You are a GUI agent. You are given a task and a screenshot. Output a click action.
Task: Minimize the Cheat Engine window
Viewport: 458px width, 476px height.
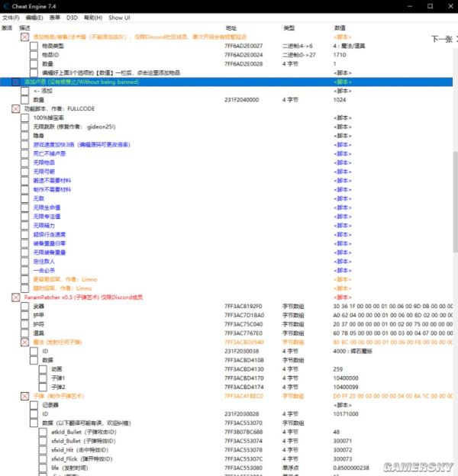[x=410, y=6]
